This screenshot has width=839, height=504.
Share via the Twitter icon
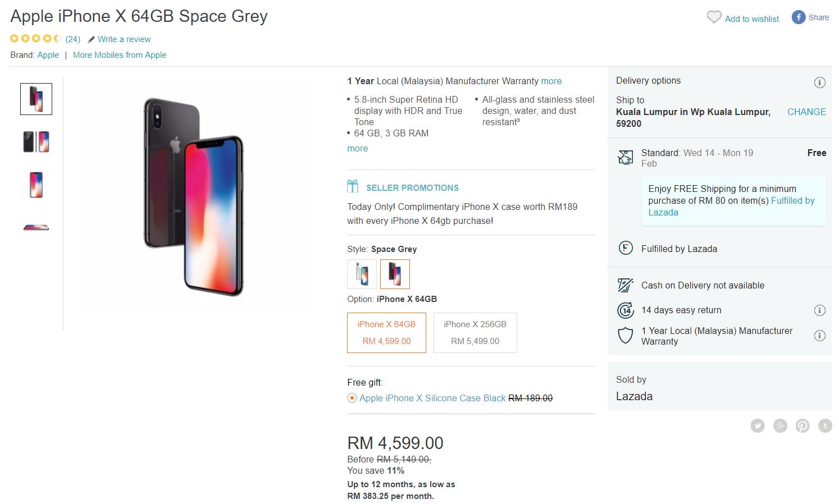click(x=758, y=425)
